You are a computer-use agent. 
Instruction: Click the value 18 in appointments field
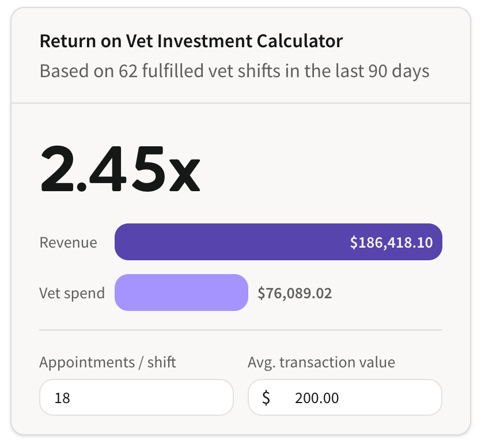62,398
